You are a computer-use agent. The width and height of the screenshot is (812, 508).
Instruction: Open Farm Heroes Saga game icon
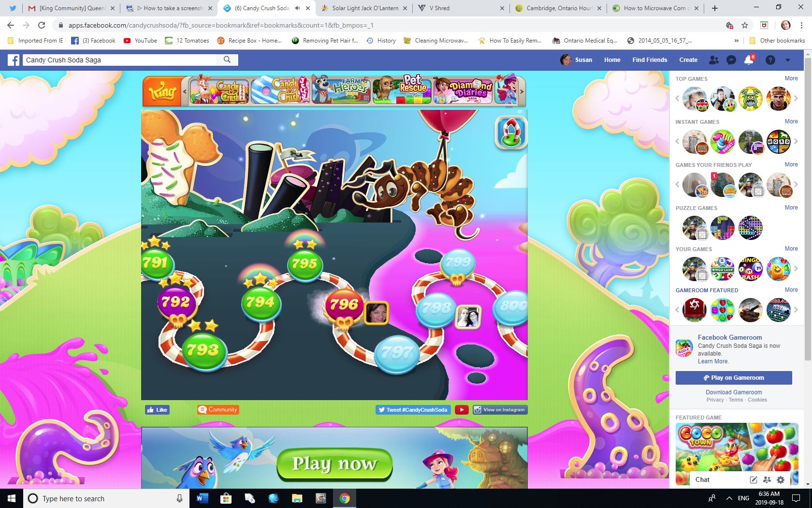[341, 90]
